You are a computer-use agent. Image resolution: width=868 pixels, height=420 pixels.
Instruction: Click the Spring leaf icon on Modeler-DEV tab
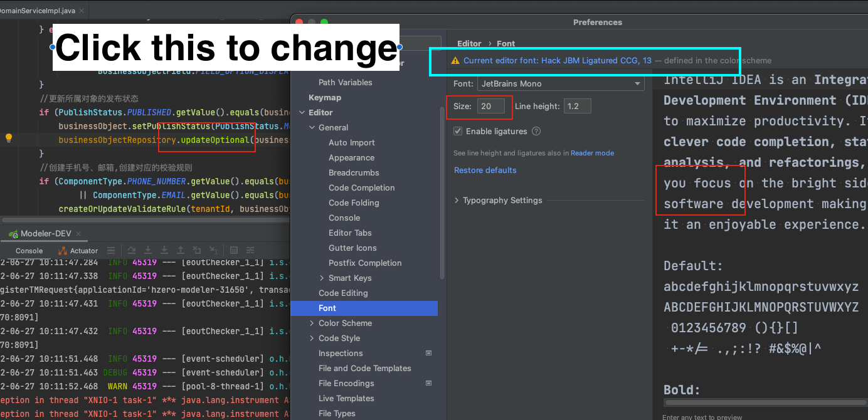(13, 233)
